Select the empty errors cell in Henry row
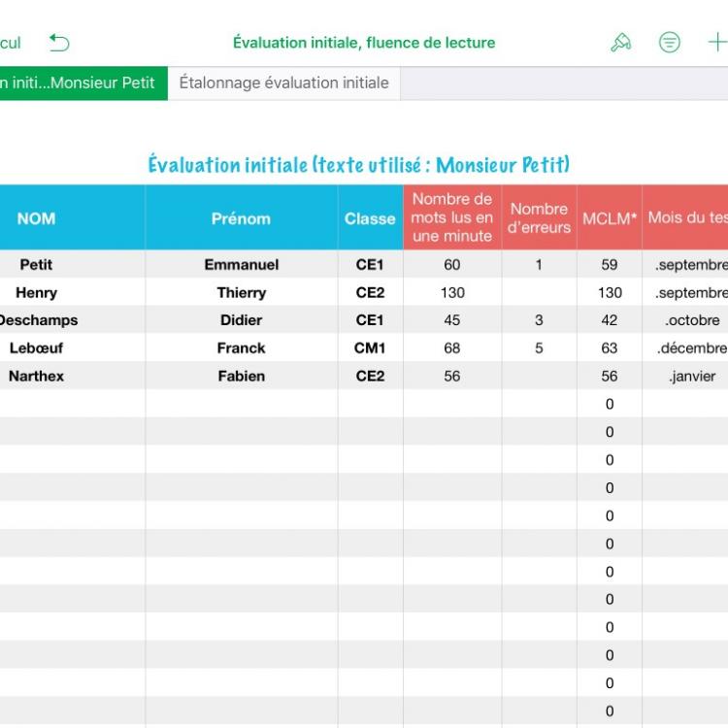Viewport: 728px width, 728px height. tap(539, 292)
